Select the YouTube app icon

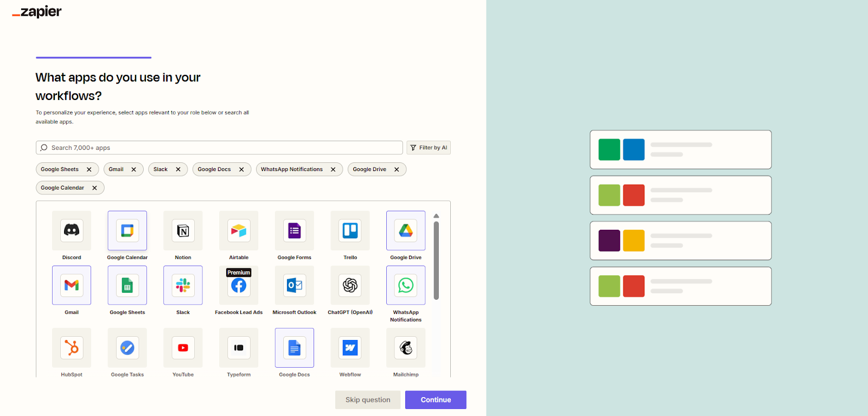183,348
